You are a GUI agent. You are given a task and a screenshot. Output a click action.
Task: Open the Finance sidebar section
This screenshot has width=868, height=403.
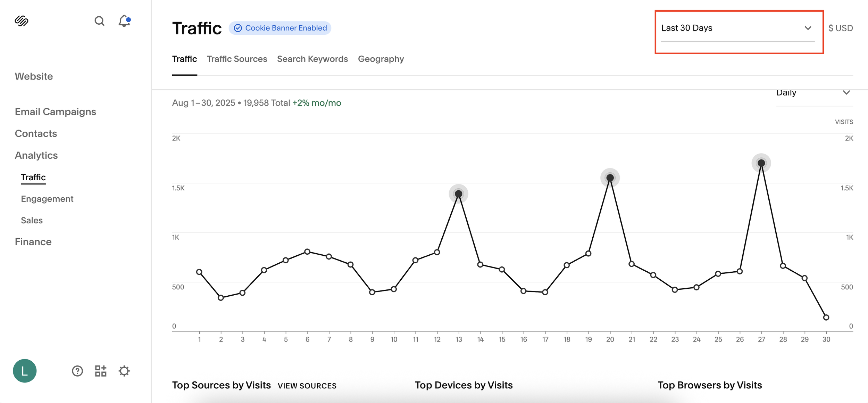pyautogui.click(x=33, y=242)
